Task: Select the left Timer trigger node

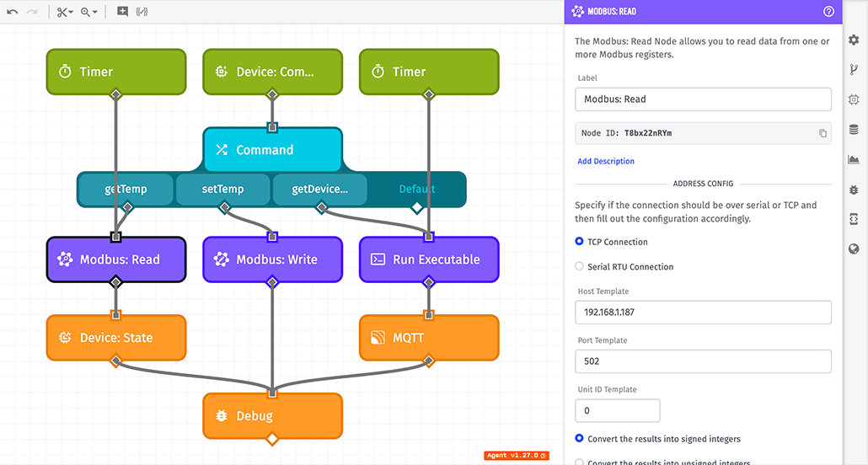Action: [116, 72]
